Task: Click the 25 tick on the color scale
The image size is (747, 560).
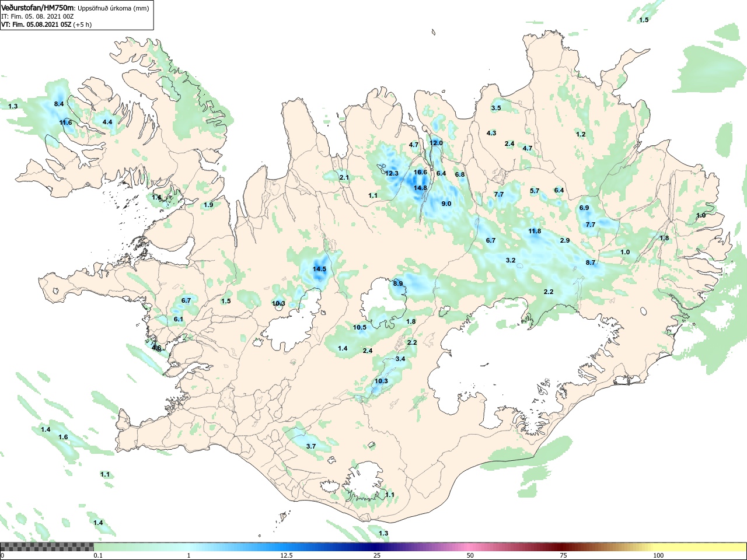Action: coord(377,555)
